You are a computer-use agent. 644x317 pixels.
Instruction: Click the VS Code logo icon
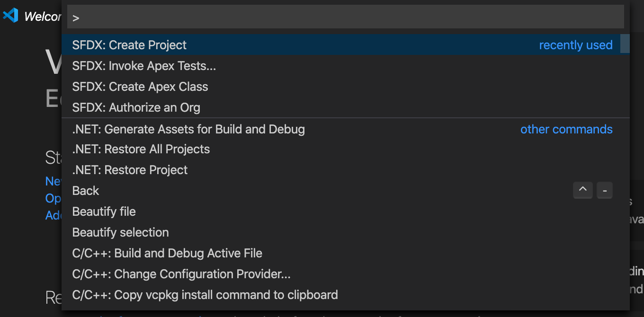[10, 16]
